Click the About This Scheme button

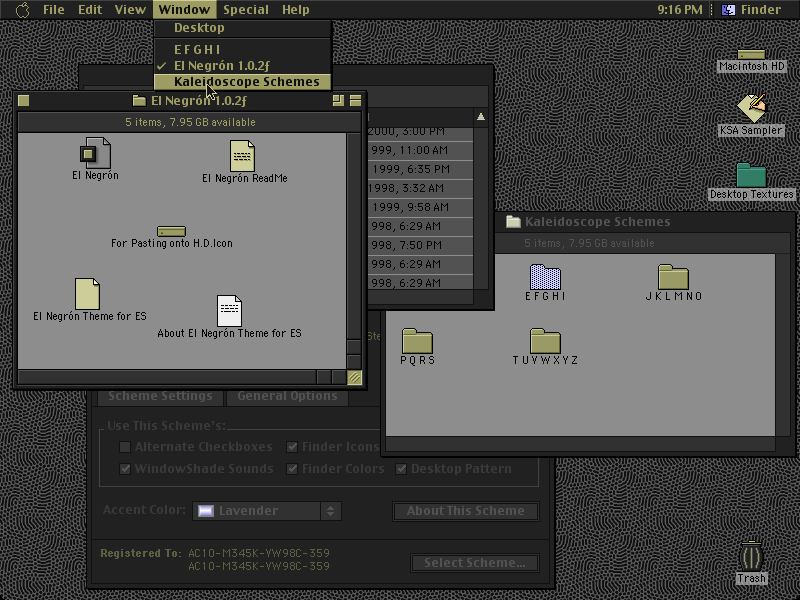[x=466, y=511]
